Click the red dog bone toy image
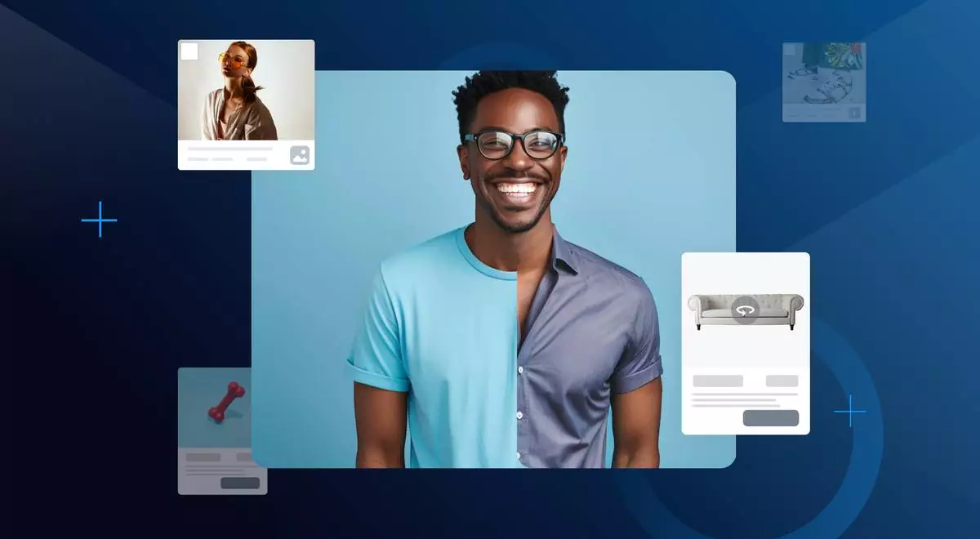The image size is (980, 539). click(225, 402)
